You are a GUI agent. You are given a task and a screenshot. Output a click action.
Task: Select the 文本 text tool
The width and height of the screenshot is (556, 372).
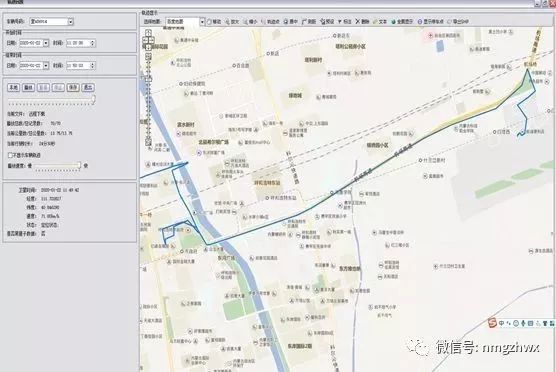click(x=380, y=22)
